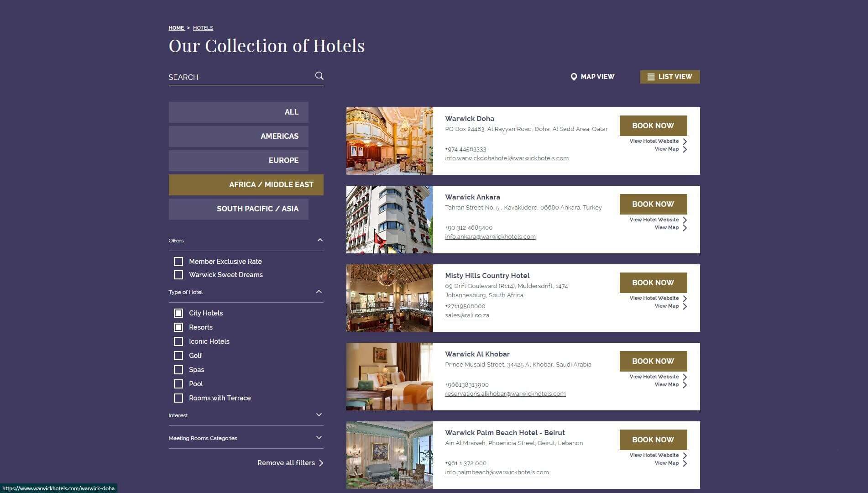Select the South Pacific / Asia region tab
This screenshot has width=868, height=493.
pos(238,209)
